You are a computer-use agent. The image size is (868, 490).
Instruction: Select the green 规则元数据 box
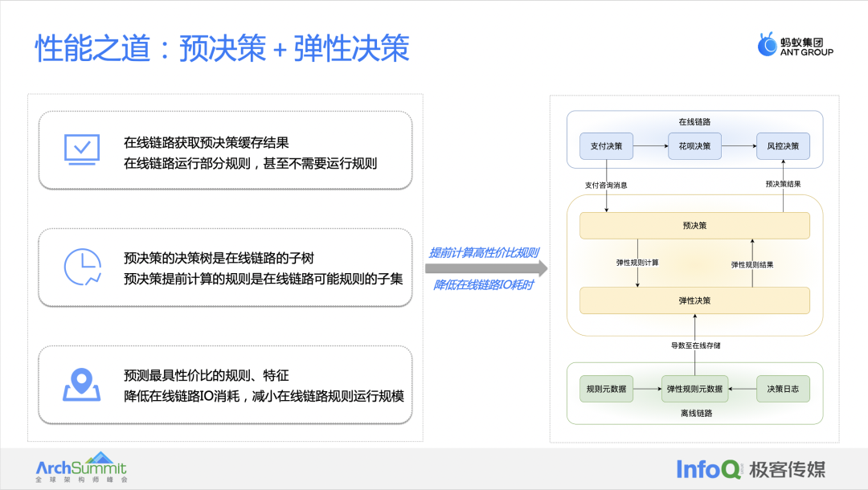click(606, 389)
